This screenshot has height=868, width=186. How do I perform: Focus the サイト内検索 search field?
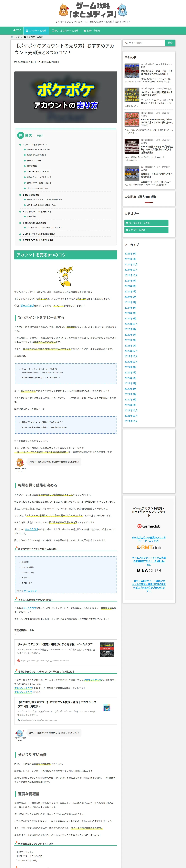click(144, 43)
